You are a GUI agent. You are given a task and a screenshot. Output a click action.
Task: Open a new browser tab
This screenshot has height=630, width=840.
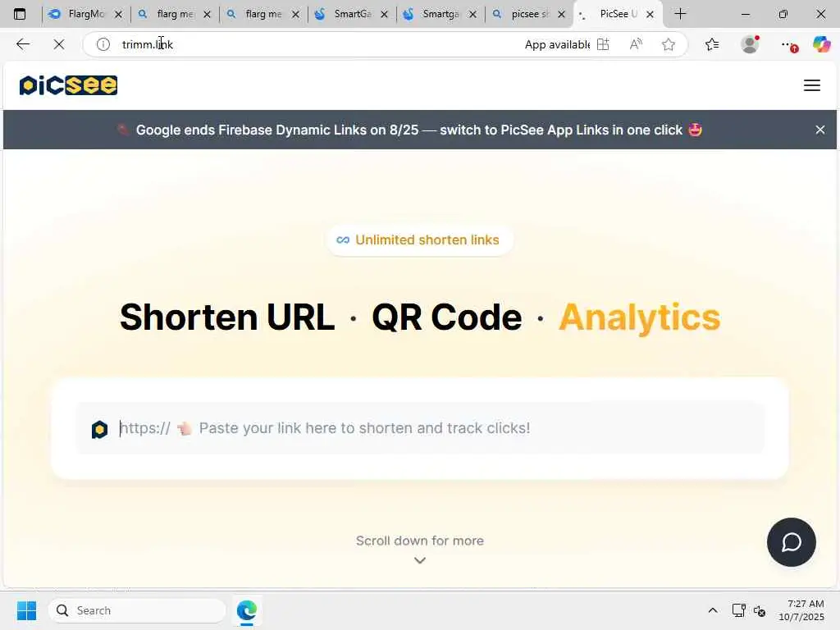[680, 14]
